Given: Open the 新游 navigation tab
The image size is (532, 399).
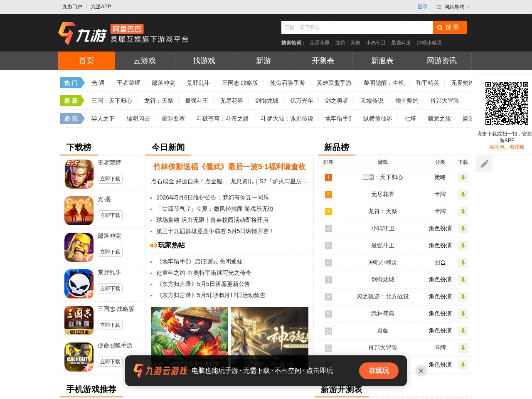Looking at the screenshot, I should [264, 61].
